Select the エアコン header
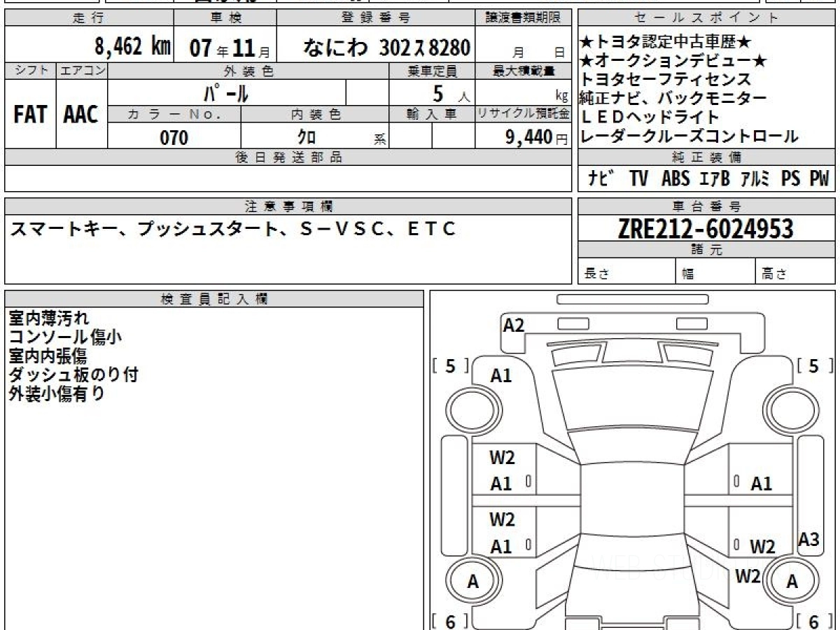The height and width of the screenshot is (630, 840). [x=82, y=71]
